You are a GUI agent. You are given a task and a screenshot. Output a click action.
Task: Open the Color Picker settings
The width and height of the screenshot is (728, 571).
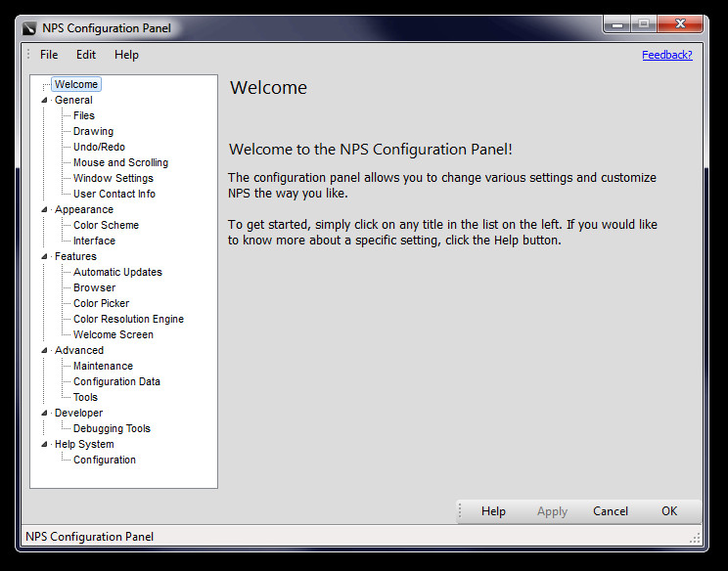tap(101, 303)
